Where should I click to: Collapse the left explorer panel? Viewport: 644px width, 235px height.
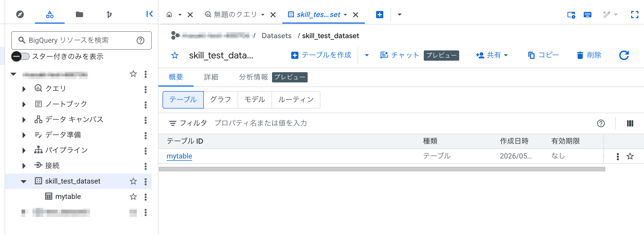(149, 14)
